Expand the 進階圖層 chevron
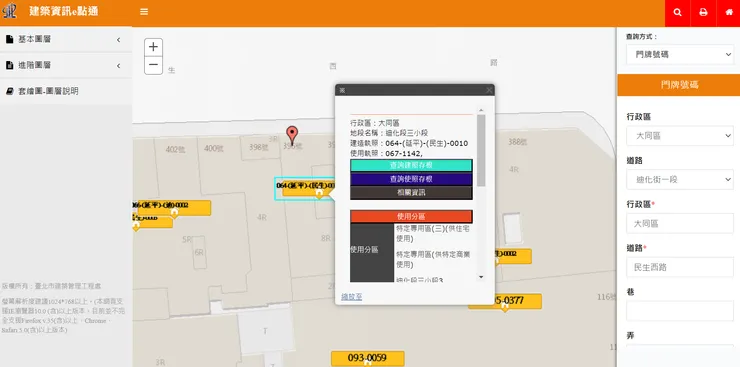Viewport: 740px width, 367px height. coord(118,66)
